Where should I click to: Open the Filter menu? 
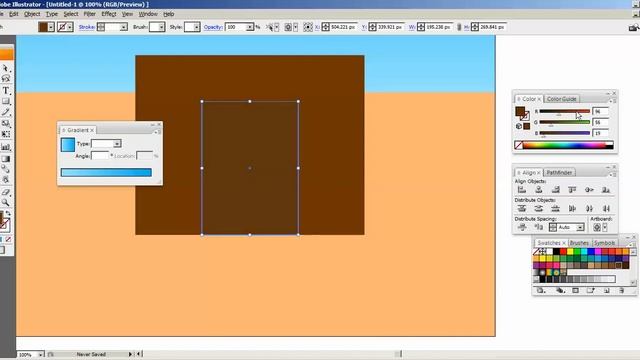[89, 14]
